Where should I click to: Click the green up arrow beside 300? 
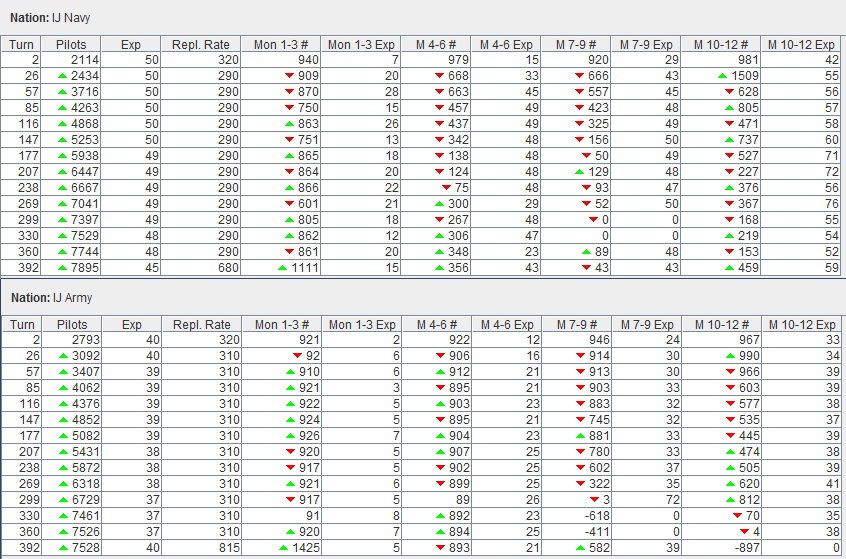coord(440,204)
